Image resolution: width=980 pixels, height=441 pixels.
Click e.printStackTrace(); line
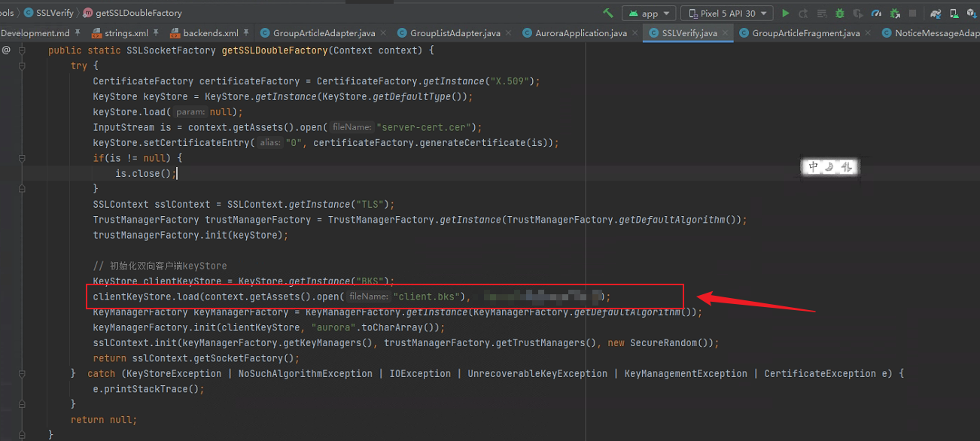click(148, 389)
